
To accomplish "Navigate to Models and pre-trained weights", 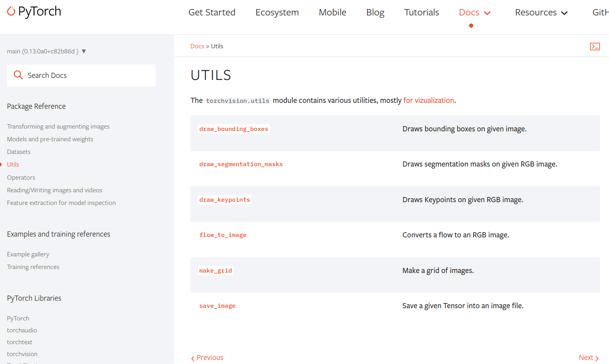I will pyautogui.click(x=50, y=139).
